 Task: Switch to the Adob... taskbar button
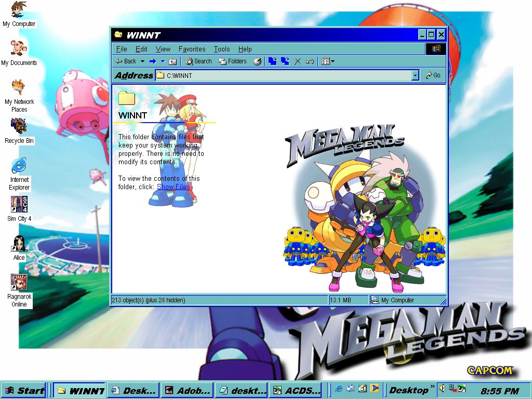click(x=187, y=391)
